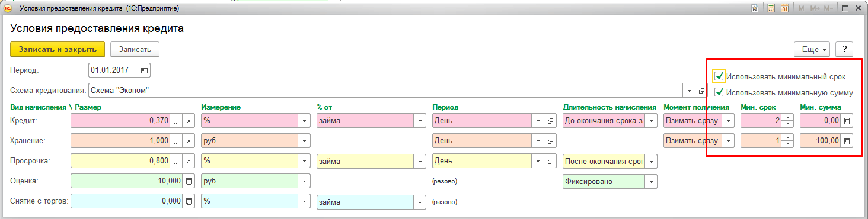Open calculator for Мин. сумма 0,00
This screenshot has width=868, height=219.
point(847,121)
